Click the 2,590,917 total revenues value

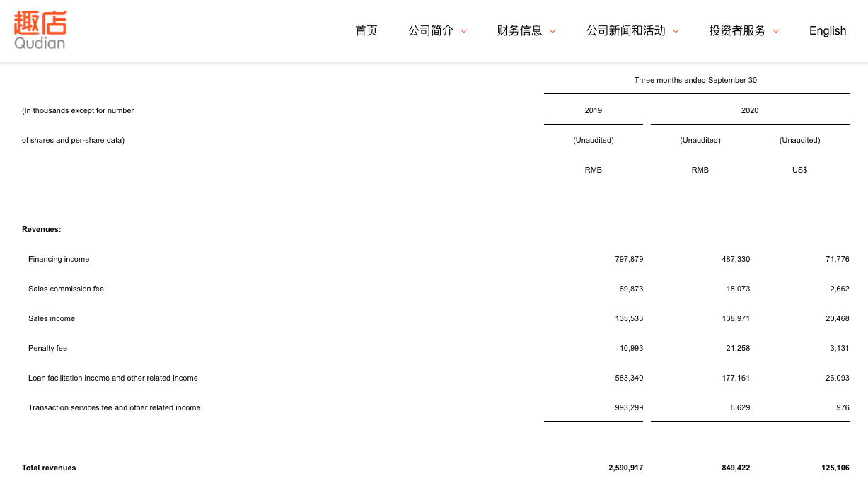coord(625,468)
